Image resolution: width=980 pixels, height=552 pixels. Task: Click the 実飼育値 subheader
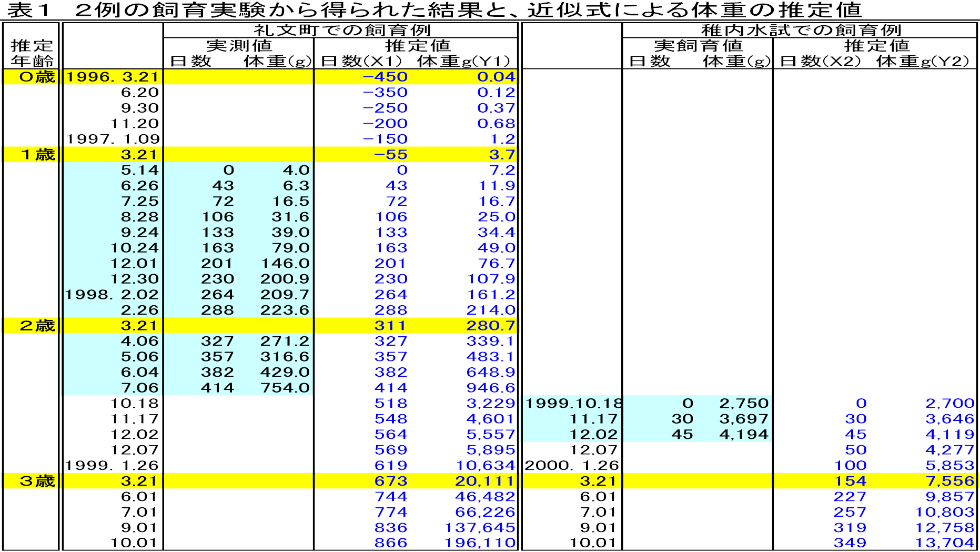(x=698, y=46)
